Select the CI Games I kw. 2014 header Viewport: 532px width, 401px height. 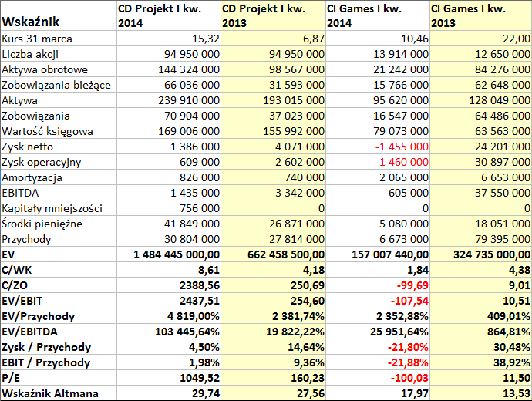pyautogui.click(x=378, y=15)
